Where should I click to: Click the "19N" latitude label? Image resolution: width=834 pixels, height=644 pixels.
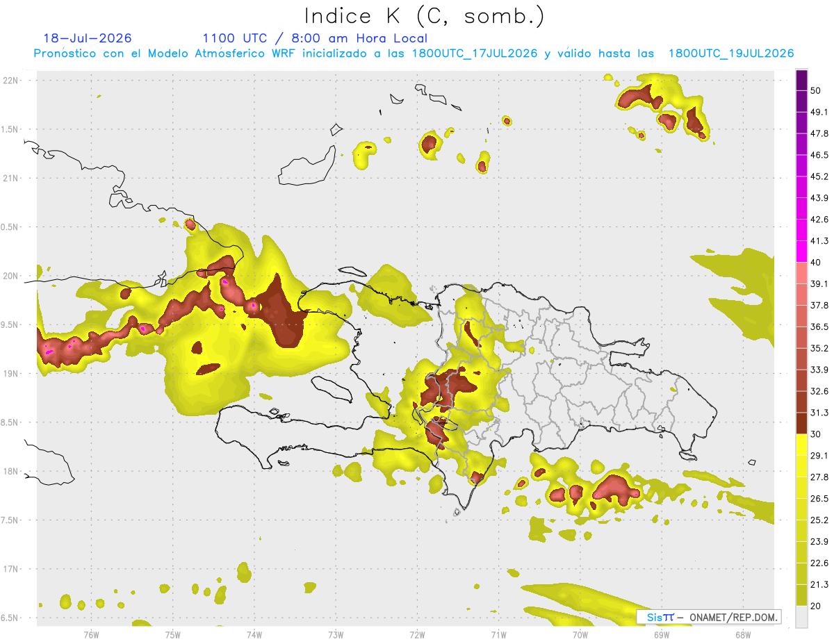[12, 374]
